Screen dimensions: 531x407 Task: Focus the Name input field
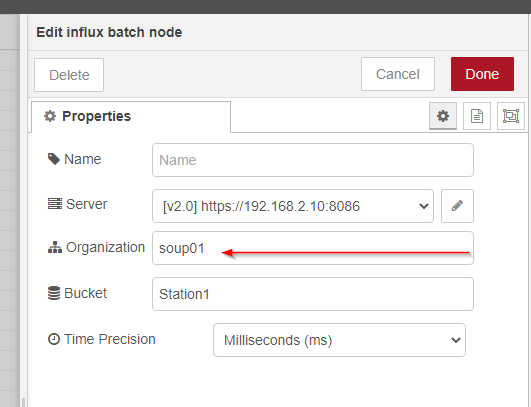(x=313, y=160)
